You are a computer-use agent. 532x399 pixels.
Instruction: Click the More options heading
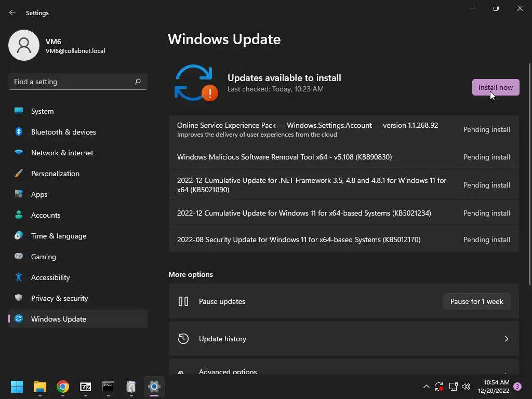click(x=191, y=274)
